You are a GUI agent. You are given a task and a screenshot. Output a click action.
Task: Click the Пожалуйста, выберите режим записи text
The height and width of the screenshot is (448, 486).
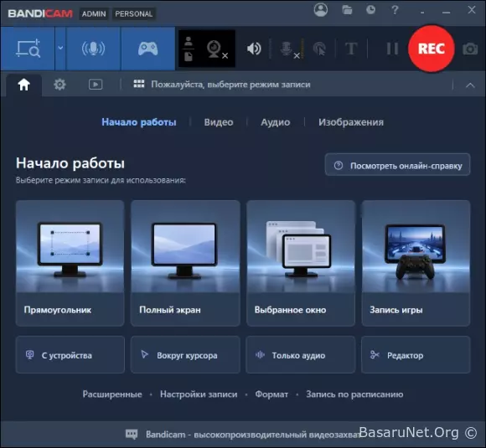(x=230, y=85)
